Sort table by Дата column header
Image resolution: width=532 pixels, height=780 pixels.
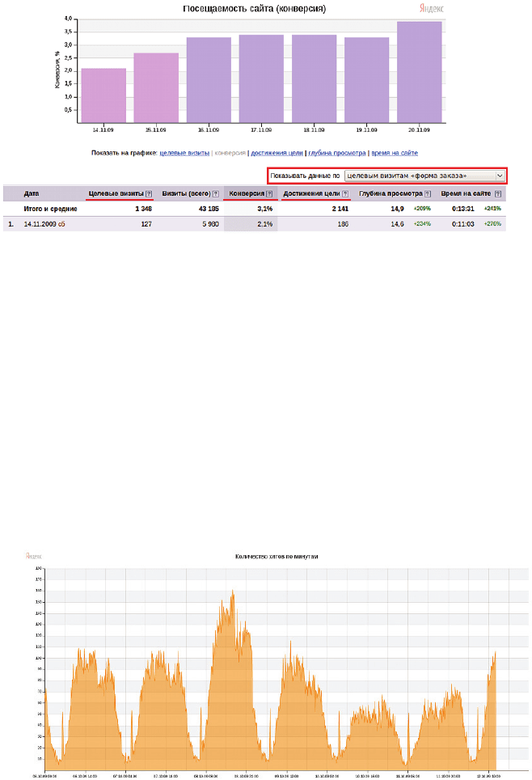tap(32, 194)
